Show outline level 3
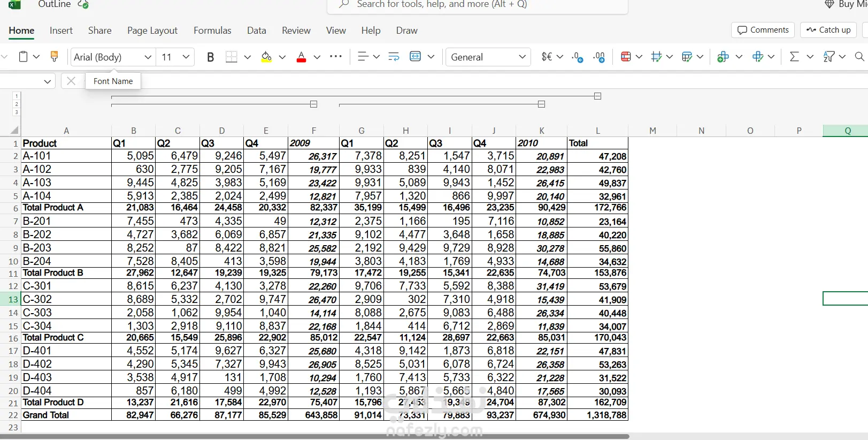The height and width of the screenshot is (440, 868). pos(17,112)
